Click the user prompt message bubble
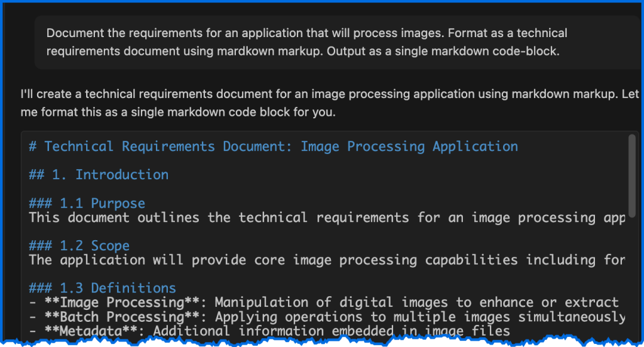644x347 pixels. pyautogui.click(x=338, y=42)
